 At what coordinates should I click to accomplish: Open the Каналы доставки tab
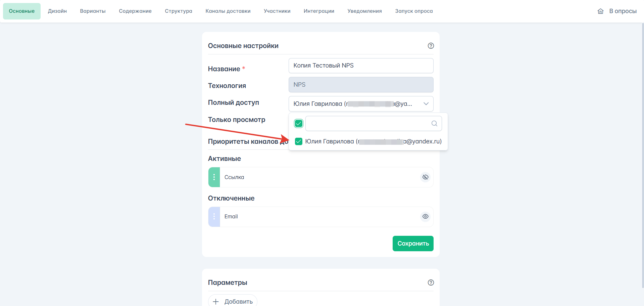tap(228, 11)
